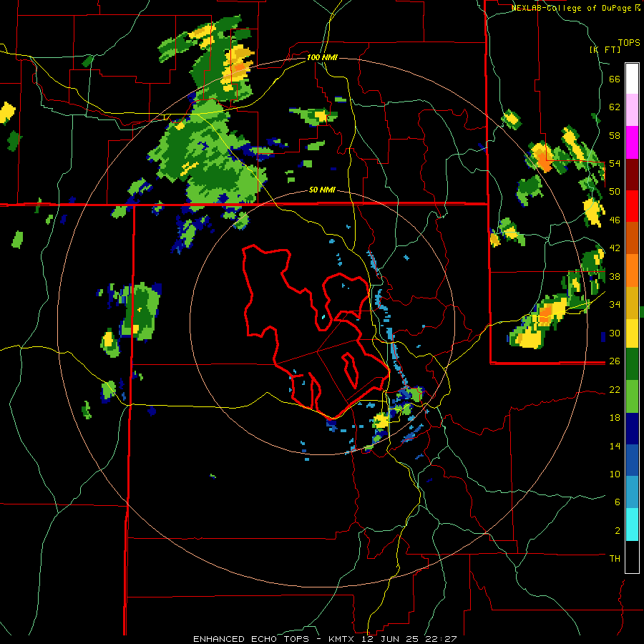
Task: Select the 6 legend value
Action: click(x=618, y=502)
